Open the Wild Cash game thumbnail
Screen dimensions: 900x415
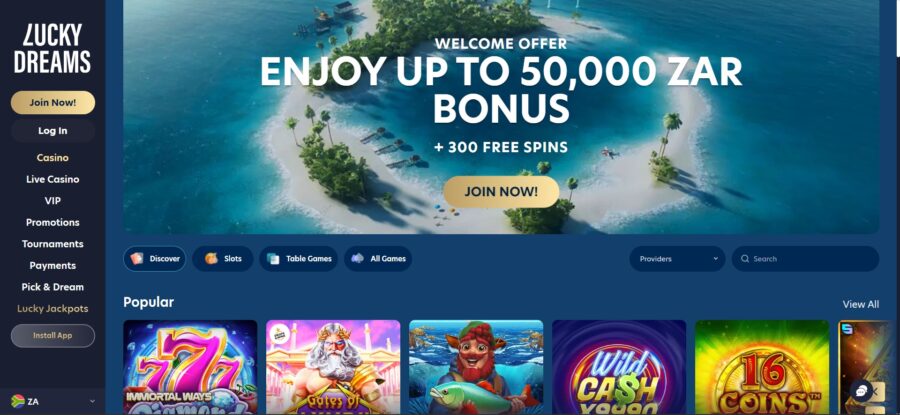point(619,367)
